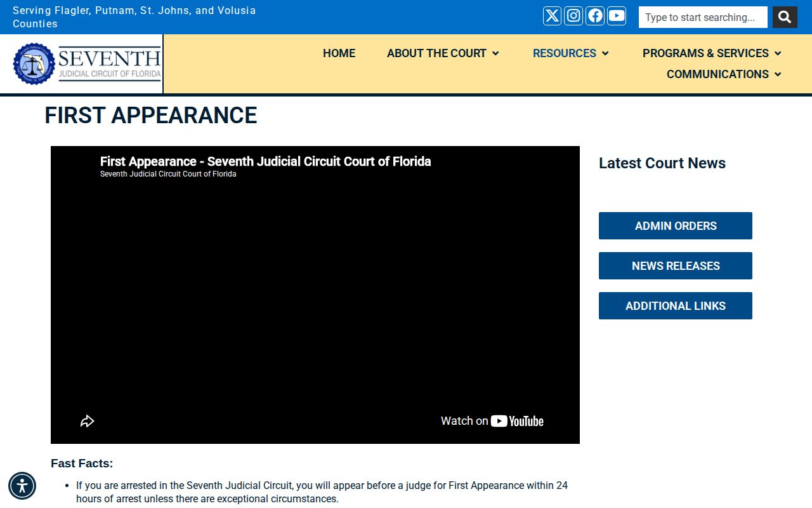
Task: Expand the Programs & Services chevron
Action: (x=778, y=53)
